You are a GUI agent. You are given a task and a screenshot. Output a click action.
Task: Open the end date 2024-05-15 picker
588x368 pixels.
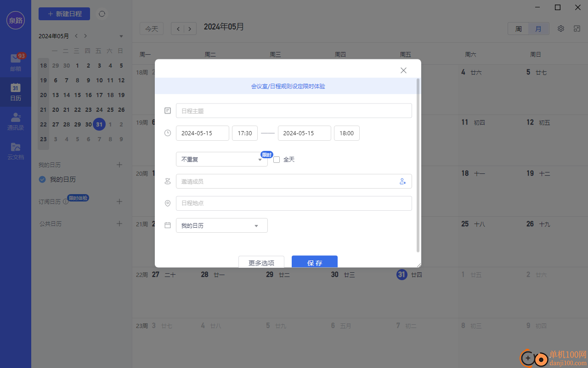(305, 133)
